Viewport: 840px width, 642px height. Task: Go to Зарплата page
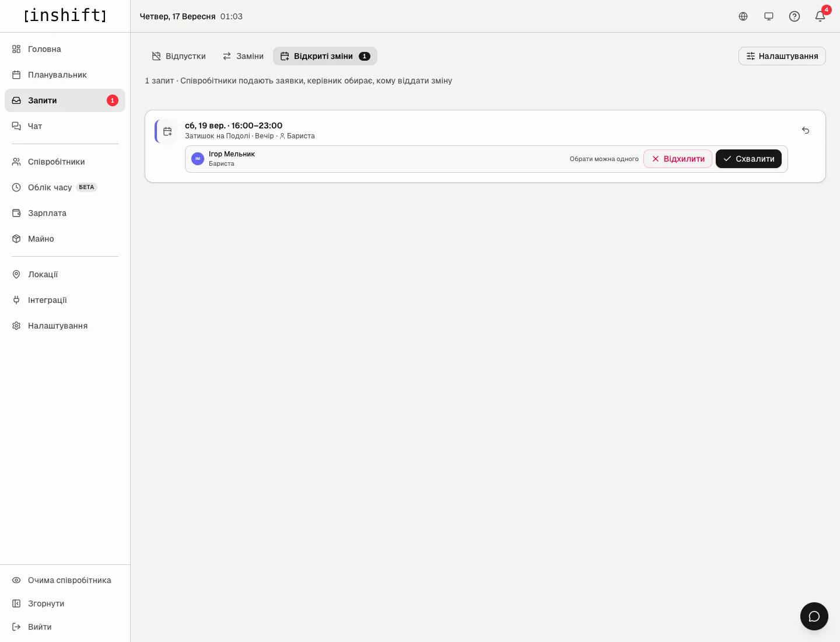[65, 213]
